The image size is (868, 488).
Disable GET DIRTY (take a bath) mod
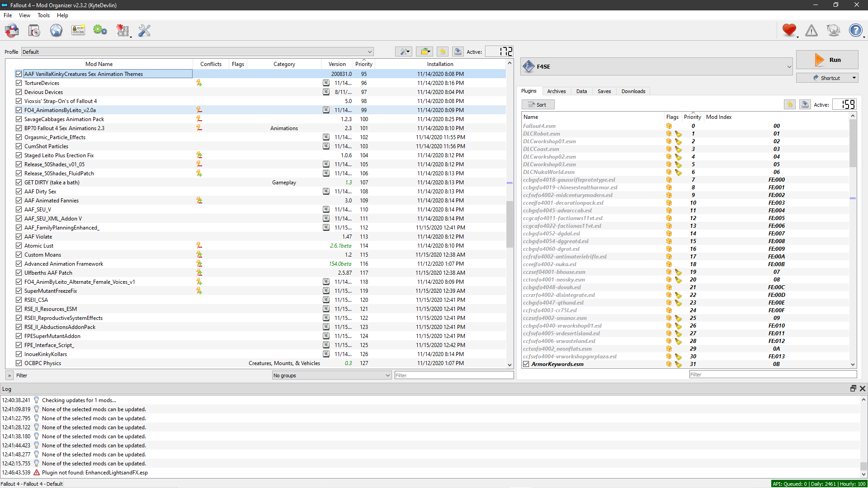tap(19, 183)
